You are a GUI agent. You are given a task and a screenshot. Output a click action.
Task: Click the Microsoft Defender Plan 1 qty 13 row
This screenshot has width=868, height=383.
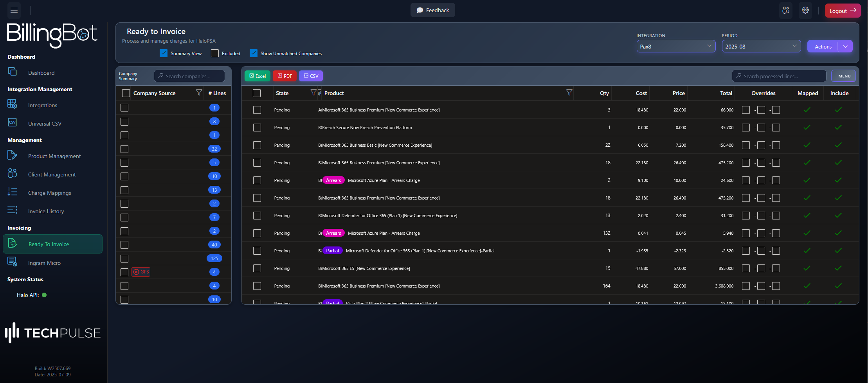point(550,216)
